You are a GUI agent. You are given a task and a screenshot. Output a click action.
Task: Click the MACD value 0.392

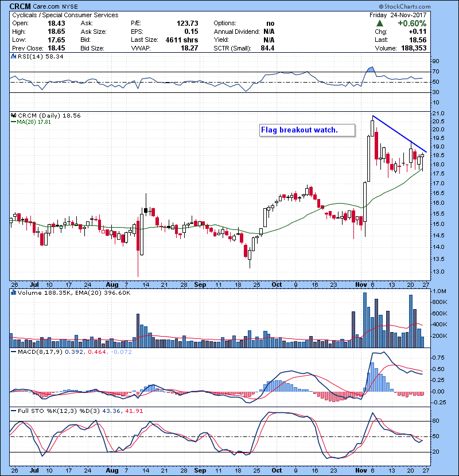[x=74, y=352]
